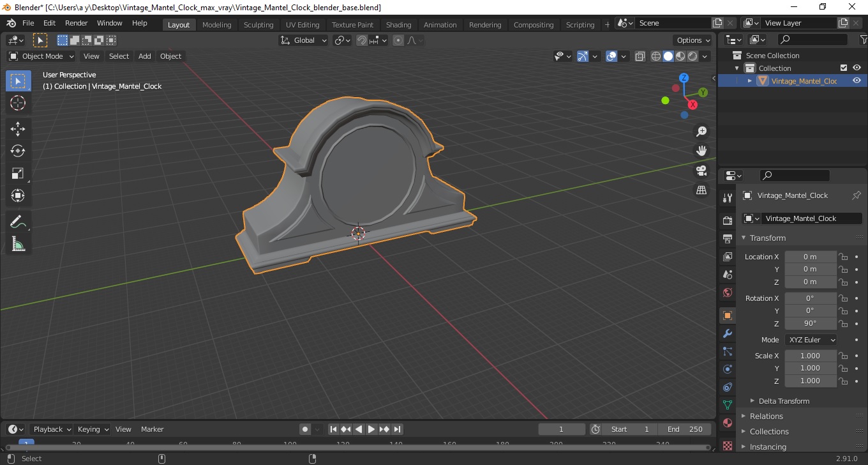Open the Material properties tab

[x=727, y=423]
